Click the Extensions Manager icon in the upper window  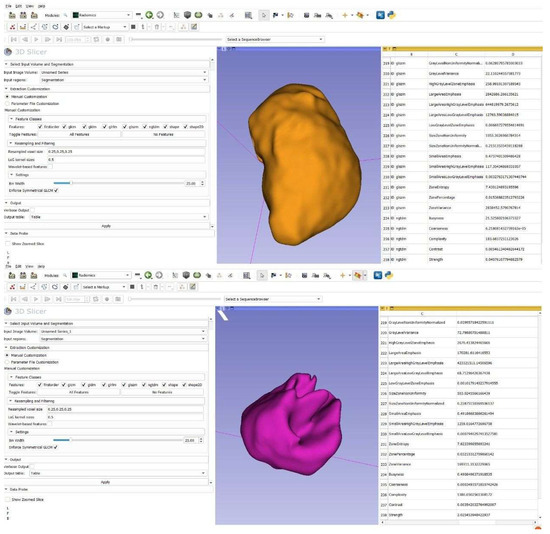coord(380,15)
